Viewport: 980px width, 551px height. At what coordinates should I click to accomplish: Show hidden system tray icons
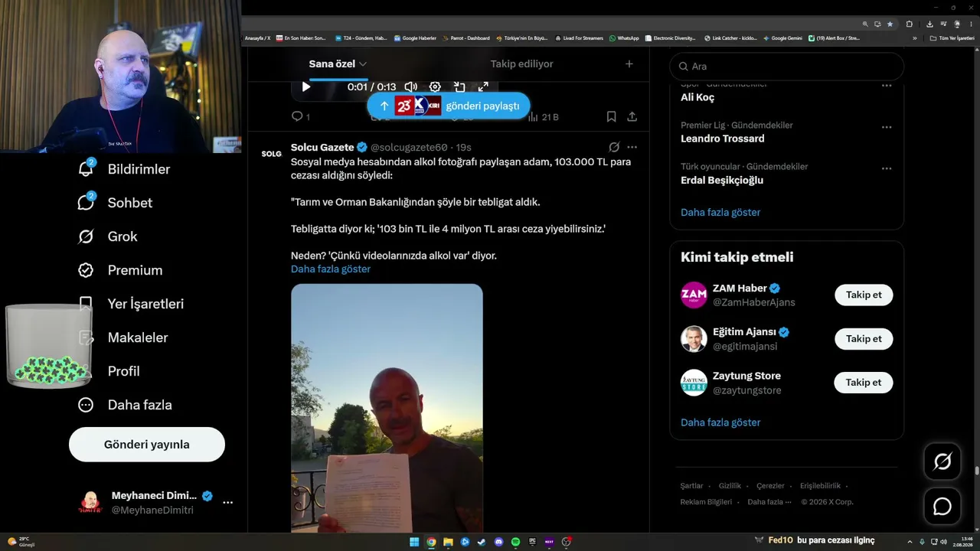coord(910,542)
